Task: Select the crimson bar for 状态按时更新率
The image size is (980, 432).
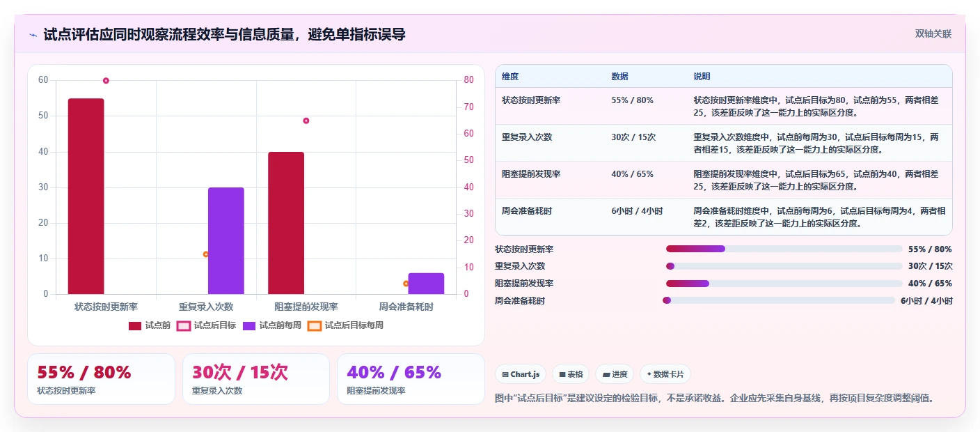Action: [x=86, y=196]
